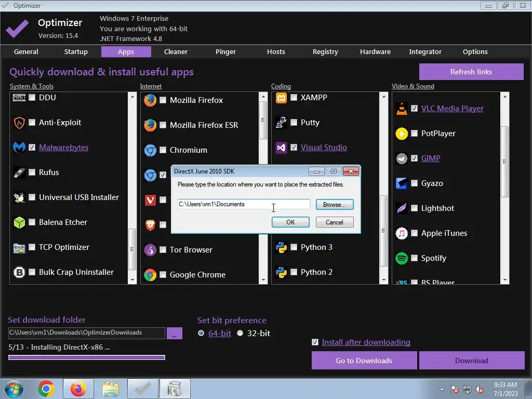Switch to the Registry tab
Image resolution: width=532 pixels, height=399 pixels.
coord(325,51)
